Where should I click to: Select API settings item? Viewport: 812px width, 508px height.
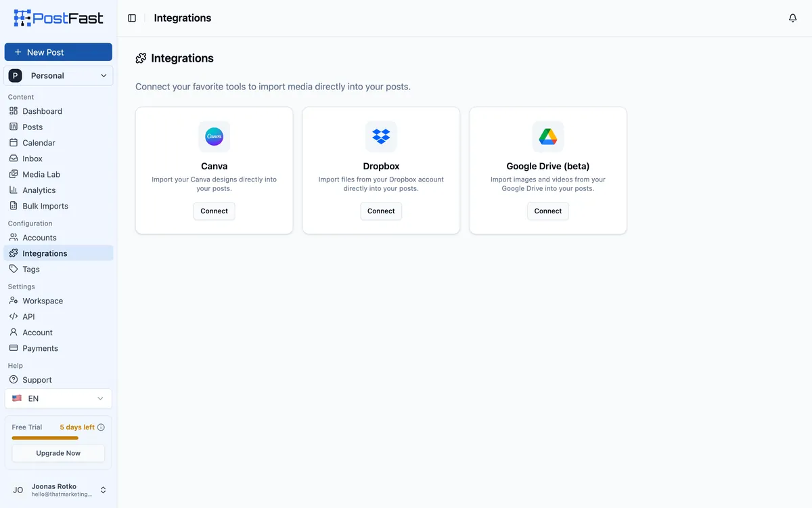pos(58,316)
